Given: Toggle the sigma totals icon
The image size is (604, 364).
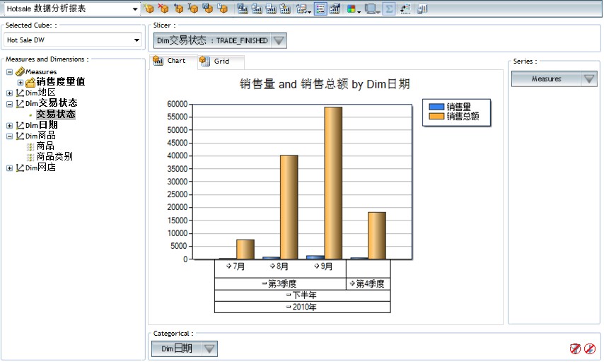Looking at the screenshot, I should pos(389,8).
